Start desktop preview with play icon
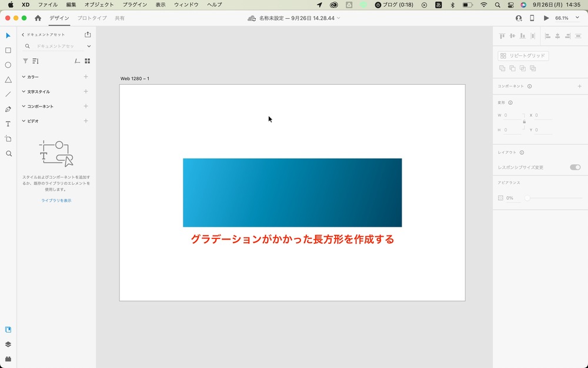This screenshot has height=368, width=588. (546, 18)
